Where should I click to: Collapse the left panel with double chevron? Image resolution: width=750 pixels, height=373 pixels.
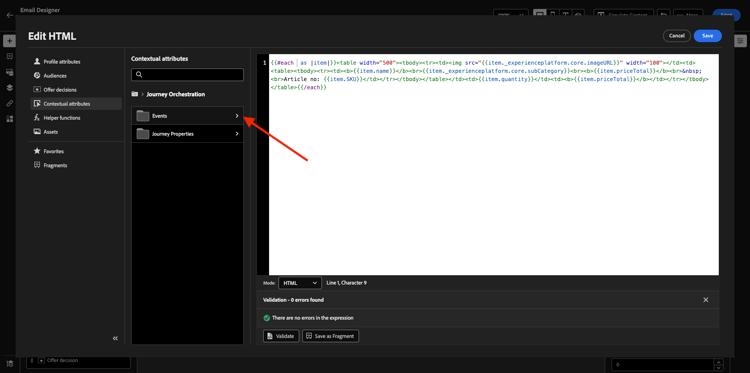(x=115, y=338)
